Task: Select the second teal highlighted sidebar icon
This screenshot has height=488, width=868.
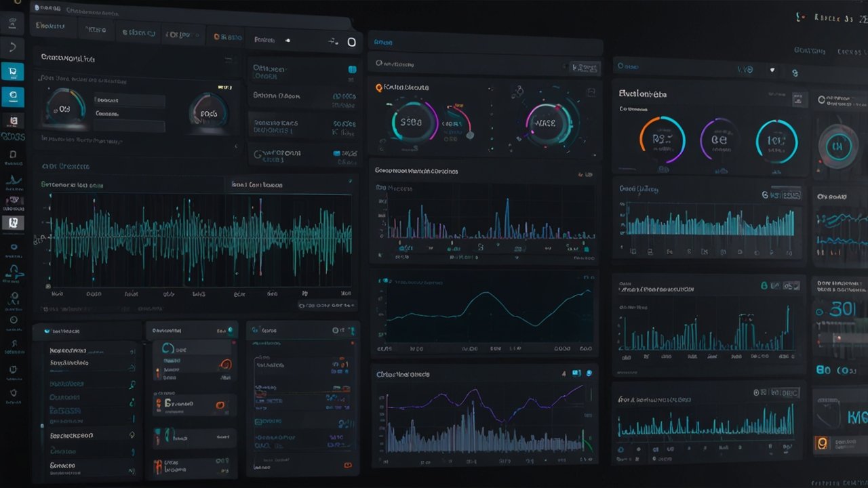Action: coord(12,97)
